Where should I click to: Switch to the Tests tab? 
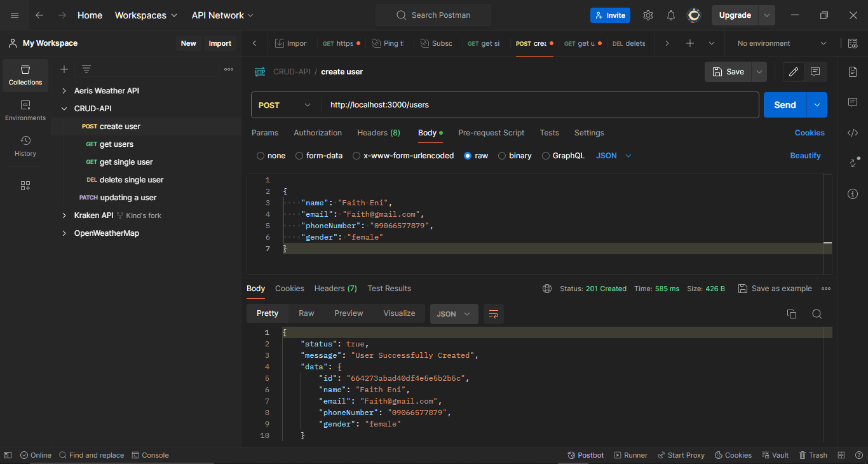[x=550, y=133]
